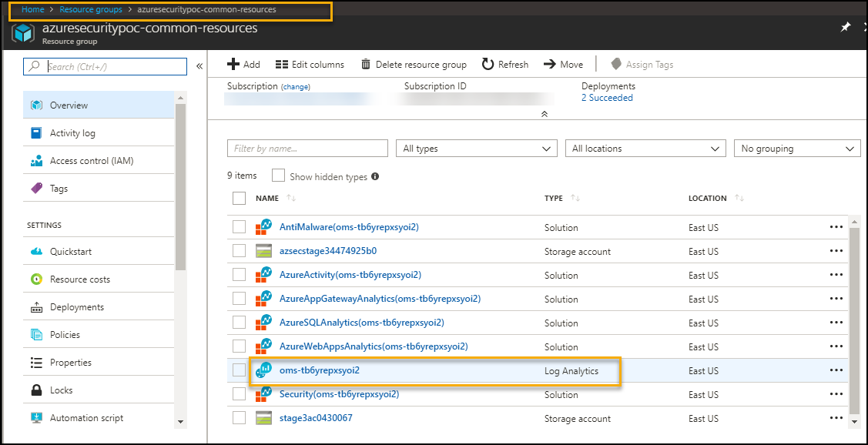This screenshot has width=868, height=445.
Task: Click the AzureActivity solution icon
Action: click(x=264, y=275)
